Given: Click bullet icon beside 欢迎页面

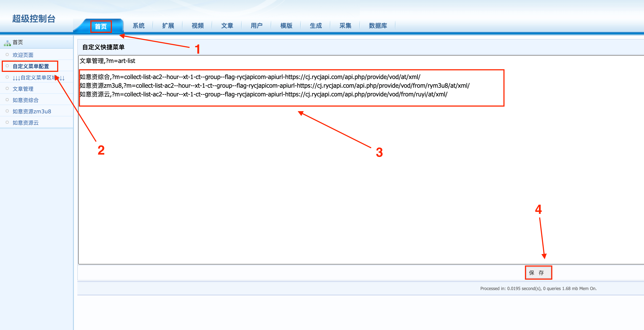Looking at the screenshot, I should point(7,55).
